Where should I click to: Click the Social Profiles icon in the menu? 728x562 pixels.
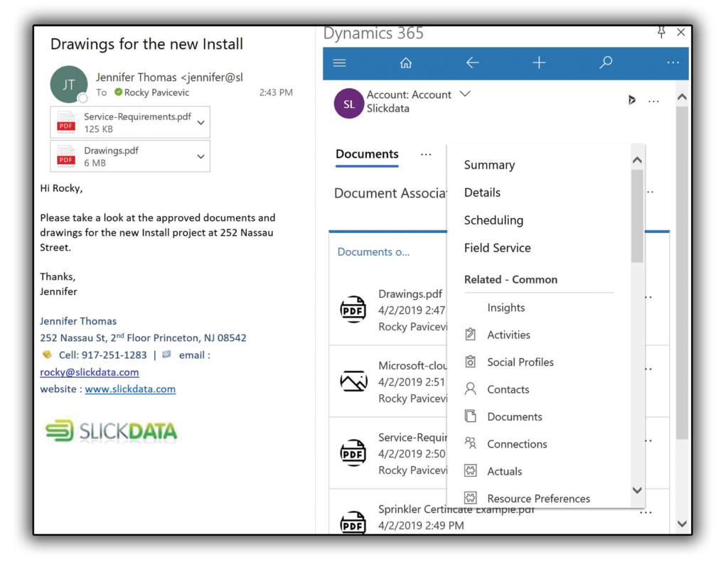click(x=471, y=362)
